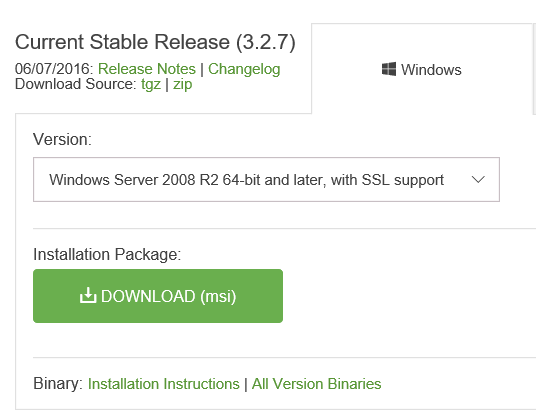Screen dimensions: 536x417
Task: Click the Current Stable Release (3.2.7) heading
Action: pos(155,42)
